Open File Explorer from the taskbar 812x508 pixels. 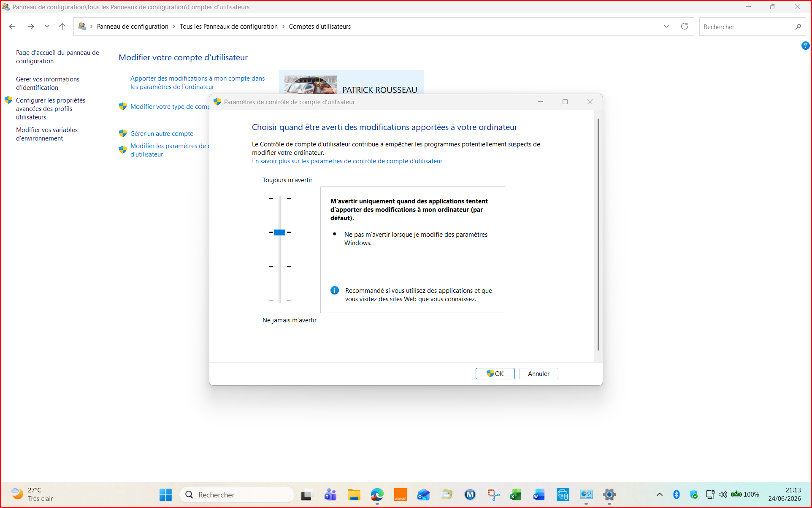click(354, 494)
